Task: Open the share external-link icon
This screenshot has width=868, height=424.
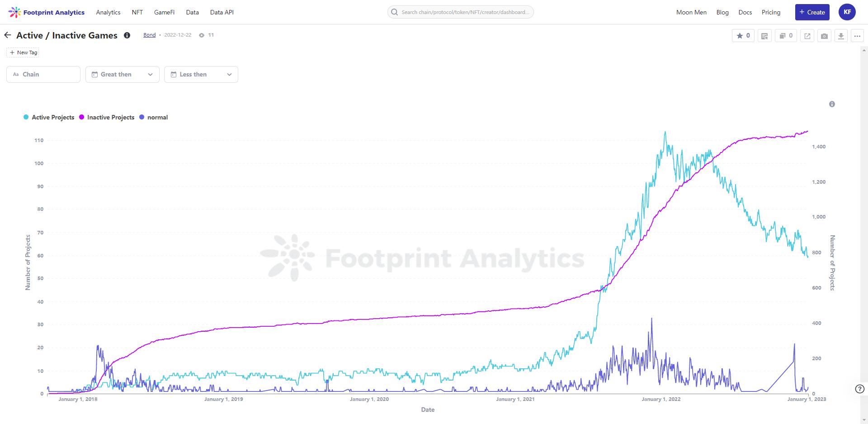Action: click(x=807, y=36)
